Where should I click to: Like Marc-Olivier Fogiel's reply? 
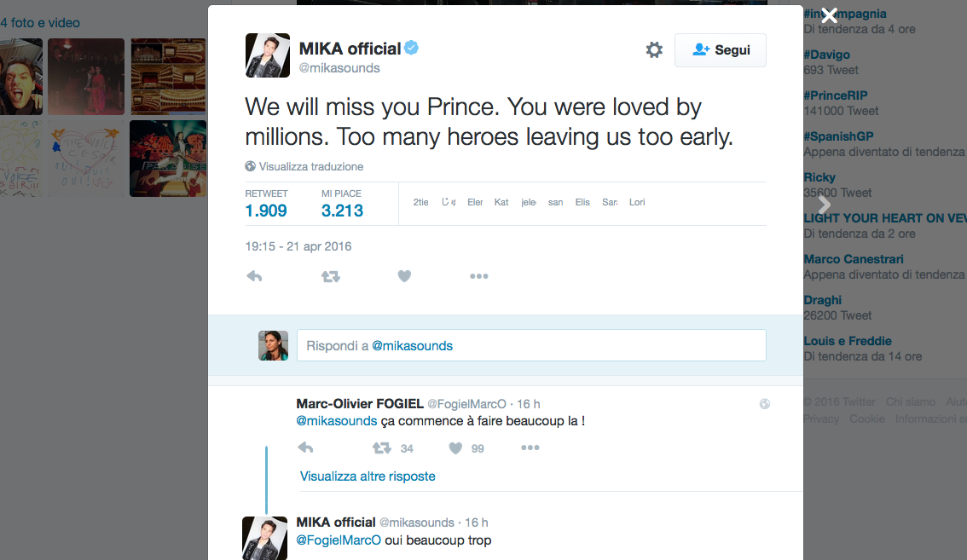[455, 448]
